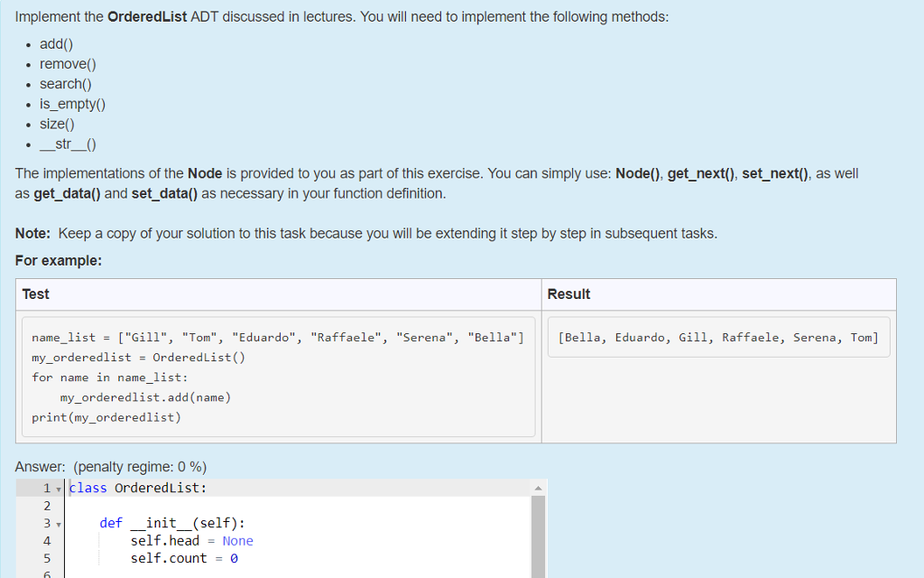Collapse the class OrderedList fold arrow
This screenshot has width=924, height=578.
point(59,489)
